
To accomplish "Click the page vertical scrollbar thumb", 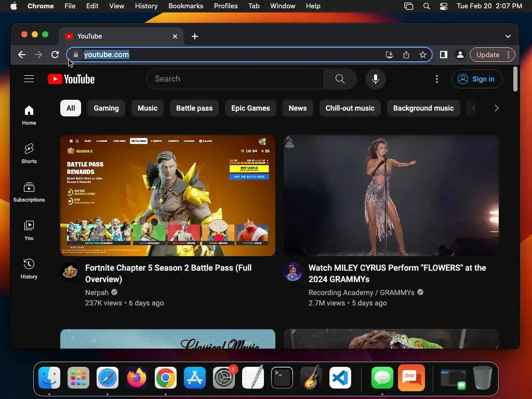I will pyautogui.click(x=515, y=79).
